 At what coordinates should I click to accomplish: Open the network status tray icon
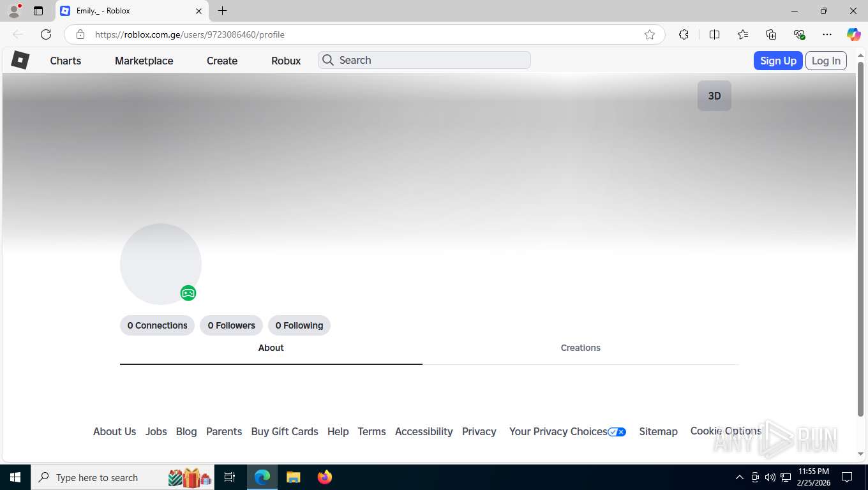click(786, 477)
